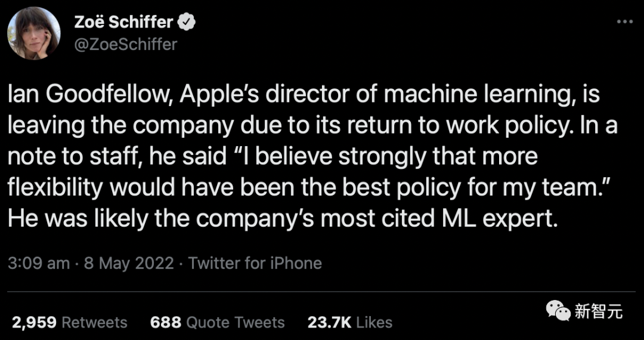This screenshot has width=644, height=340.
Task: Click the Zoë Schiffer display name
Action: point(124,23)
